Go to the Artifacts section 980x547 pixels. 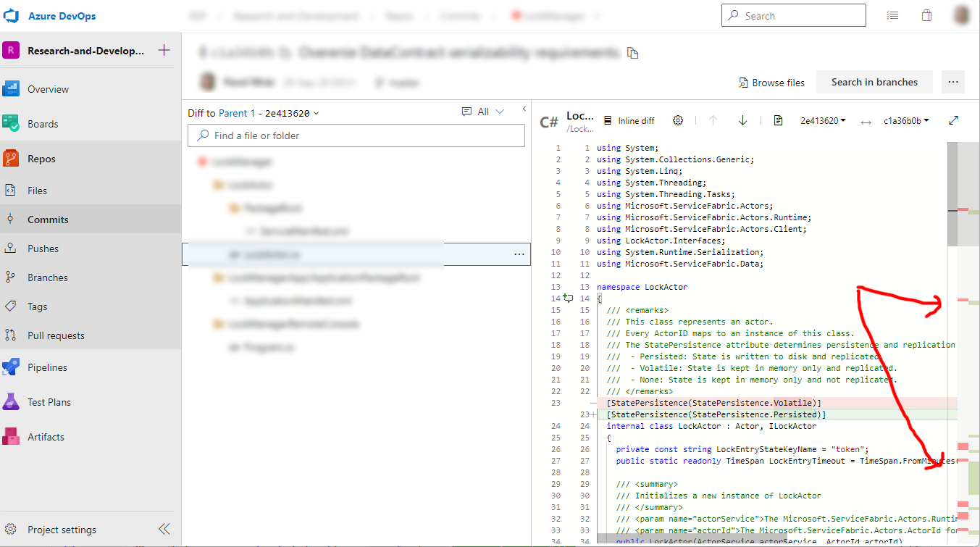click(x=46, y=436)
